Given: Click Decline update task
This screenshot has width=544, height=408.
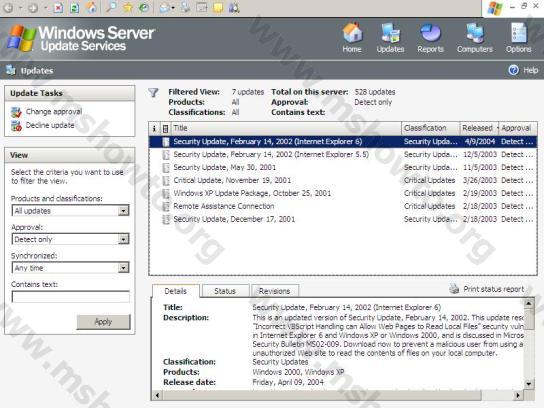Looking at the screenshot, I should [50, 125].
